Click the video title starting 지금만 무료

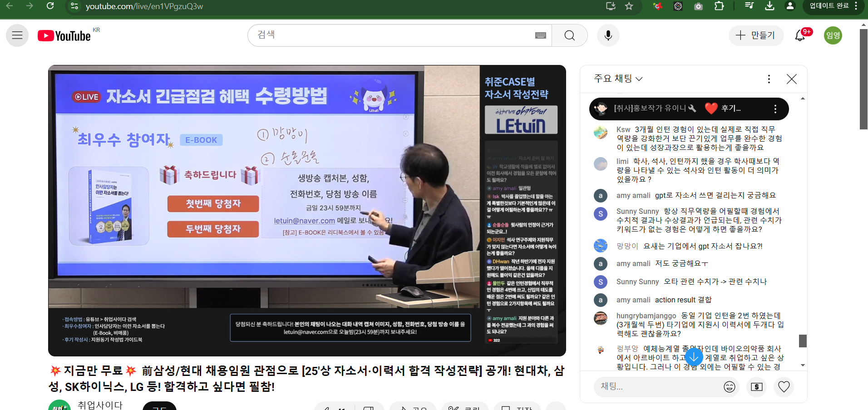307,379
